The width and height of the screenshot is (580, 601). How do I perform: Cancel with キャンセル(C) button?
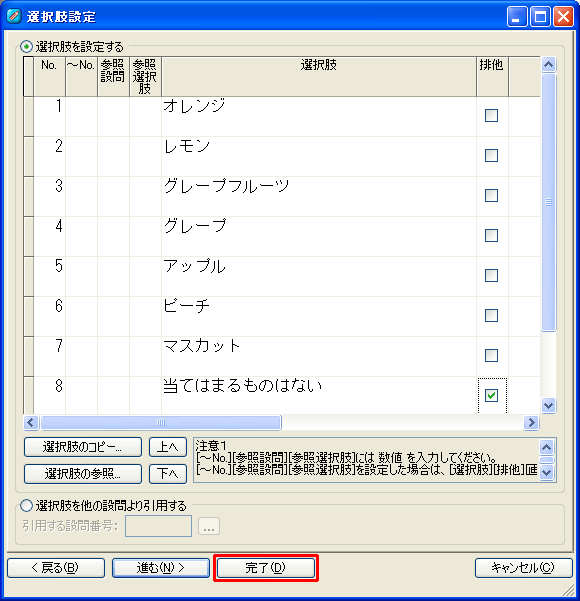coord(524,568)
